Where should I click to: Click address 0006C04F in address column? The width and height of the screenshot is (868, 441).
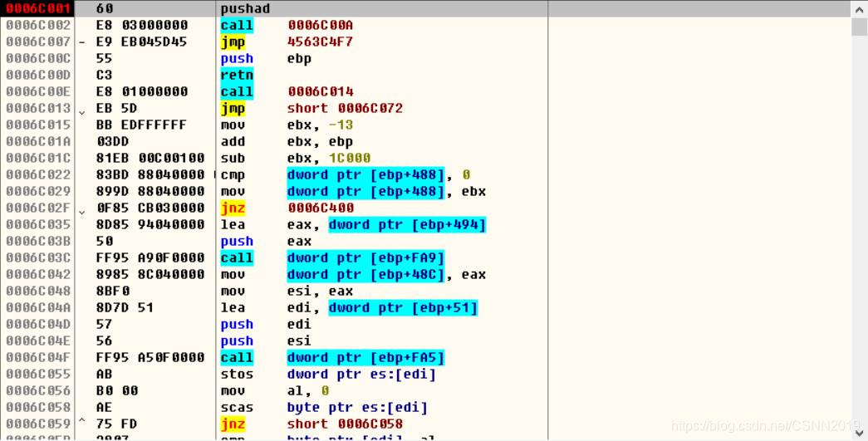(x=38, y=357)
